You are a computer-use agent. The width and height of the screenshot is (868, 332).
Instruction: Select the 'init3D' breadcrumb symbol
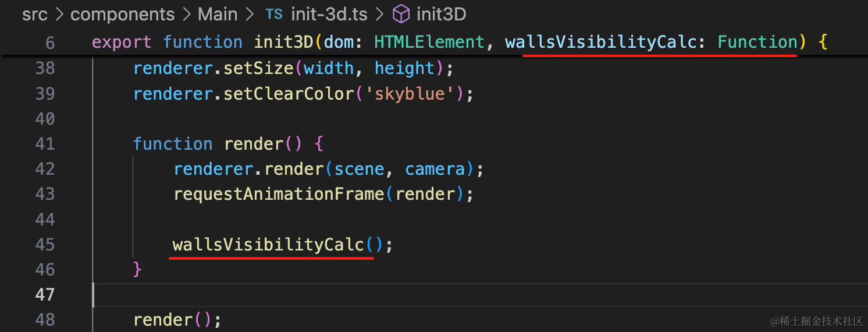tap(442, 14)
